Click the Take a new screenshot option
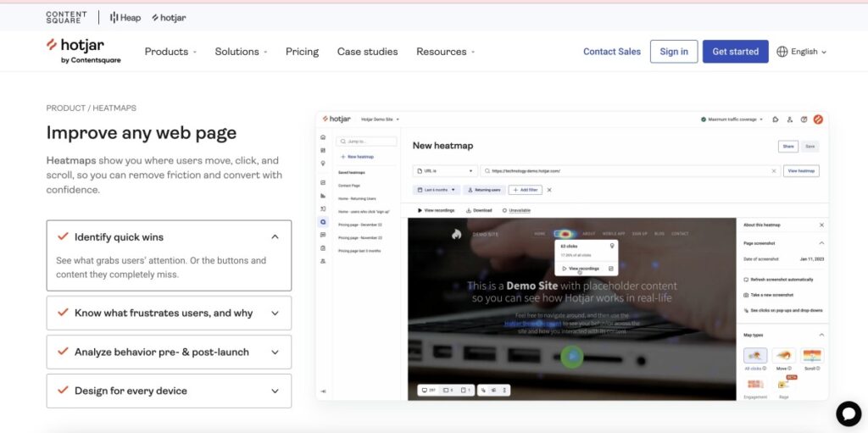Viewport: 868px width, 433px height. [768, 295]
